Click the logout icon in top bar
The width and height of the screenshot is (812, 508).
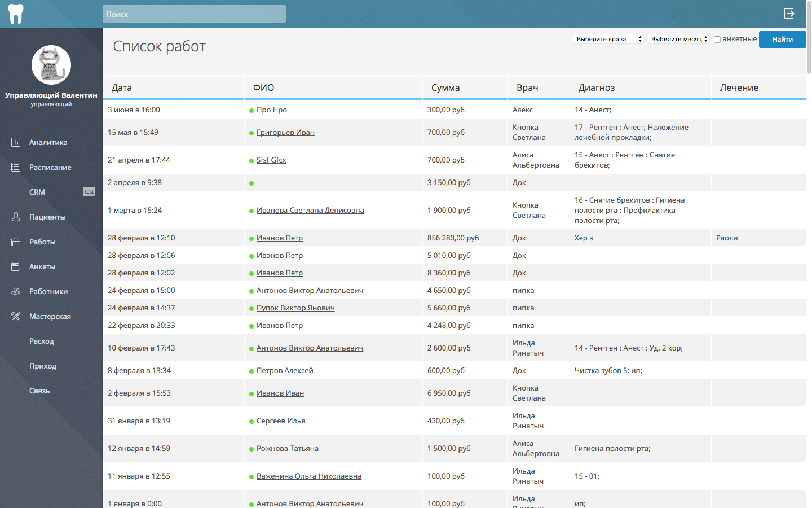coord(789,14)
